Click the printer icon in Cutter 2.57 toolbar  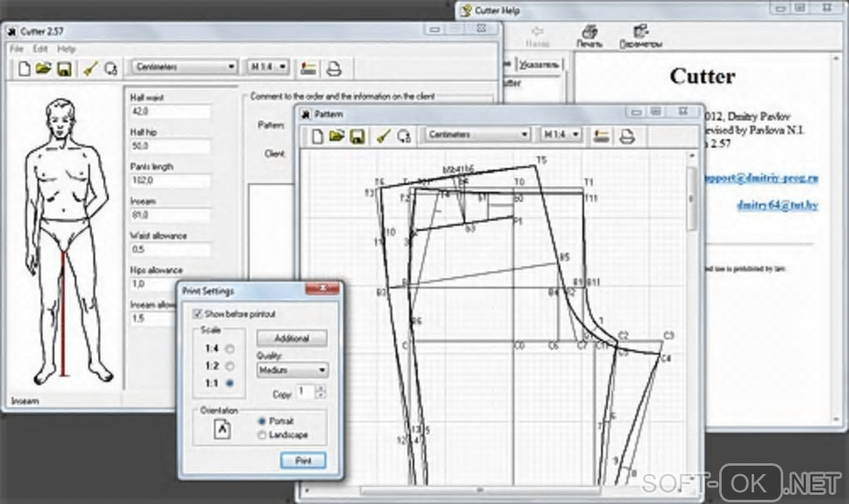334,69
